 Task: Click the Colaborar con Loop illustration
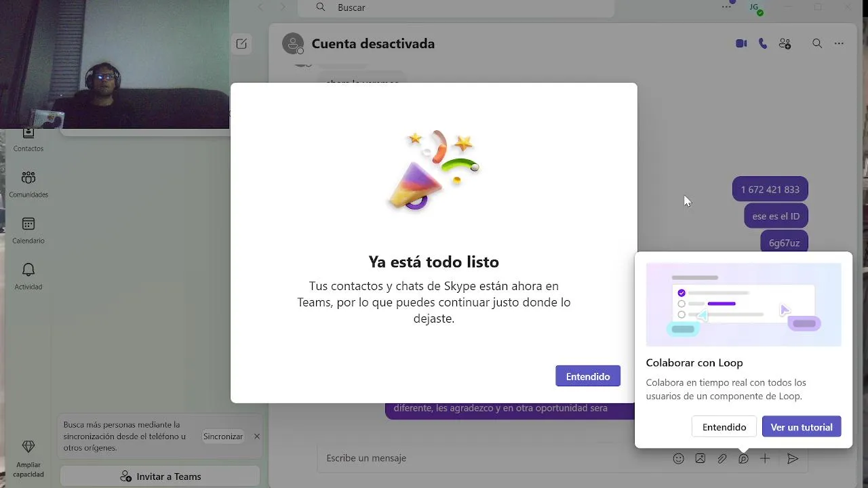coord(744,305)
